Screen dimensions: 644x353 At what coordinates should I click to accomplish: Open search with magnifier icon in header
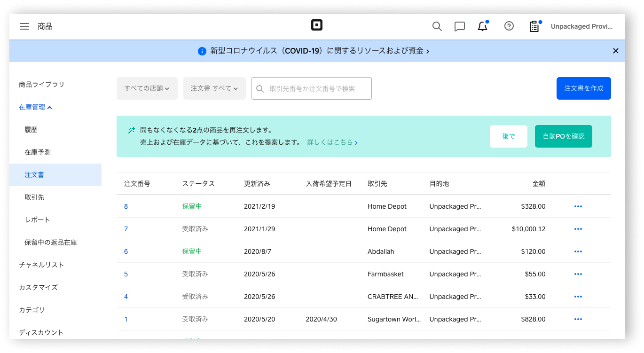pyautogui.click(x=437, y=26)
